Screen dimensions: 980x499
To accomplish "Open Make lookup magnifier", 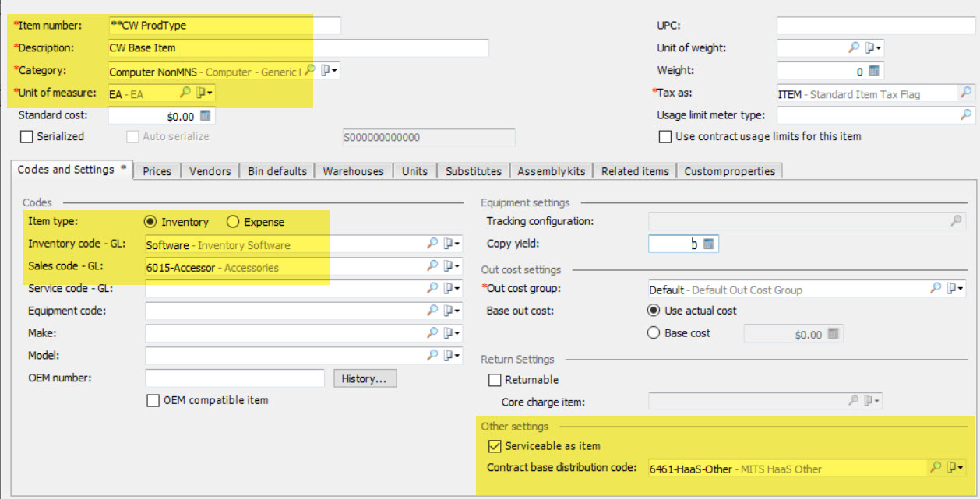I will point(432,333).
